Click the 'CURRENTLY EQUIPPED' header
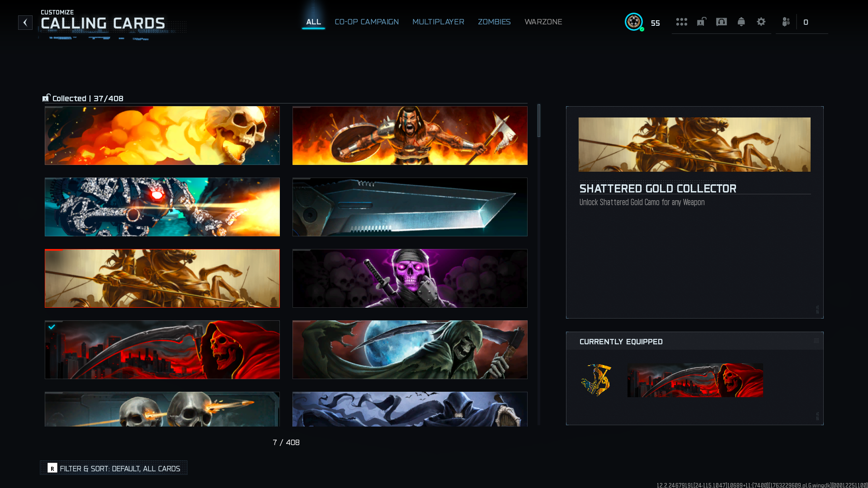Screen dimensions: 868x488 pos(621,342)
